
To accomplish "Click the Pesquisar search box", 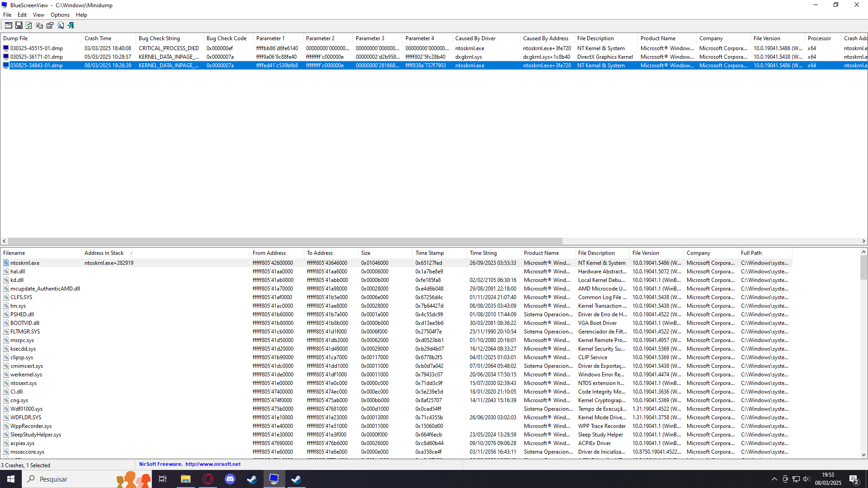I will [x=68, y=479].
